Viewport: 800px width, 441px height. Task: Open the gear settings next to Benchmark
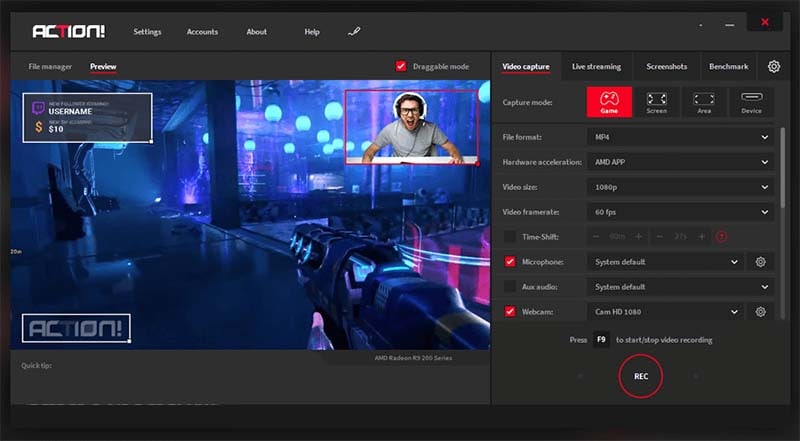(x=773, y=66)
